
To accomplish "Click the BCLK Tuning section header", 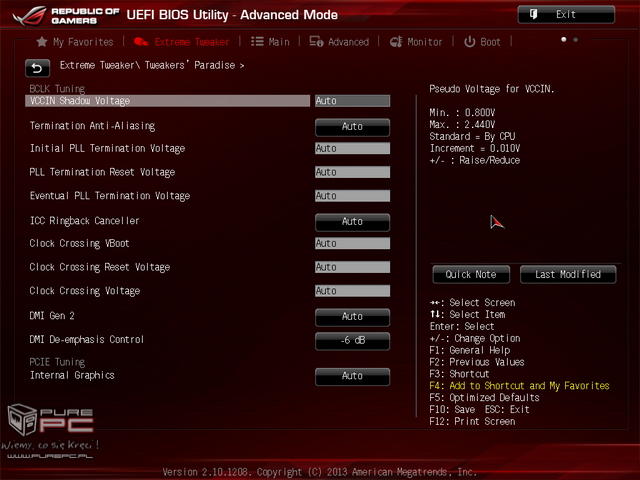I will tap(57, 89).
